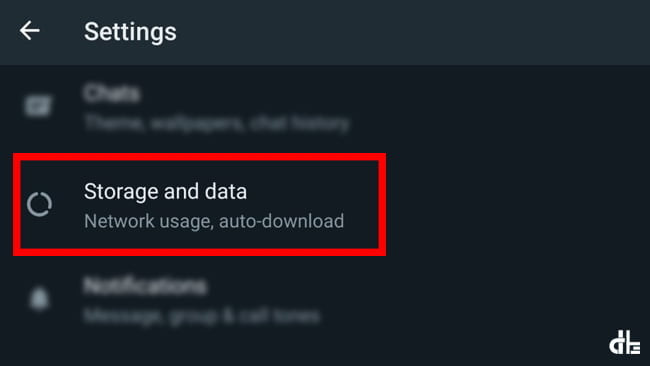The height and width of the screenshot is (366, 650).
Task: Click the Message, group & call tones subtitle
Action: (201, 316)
